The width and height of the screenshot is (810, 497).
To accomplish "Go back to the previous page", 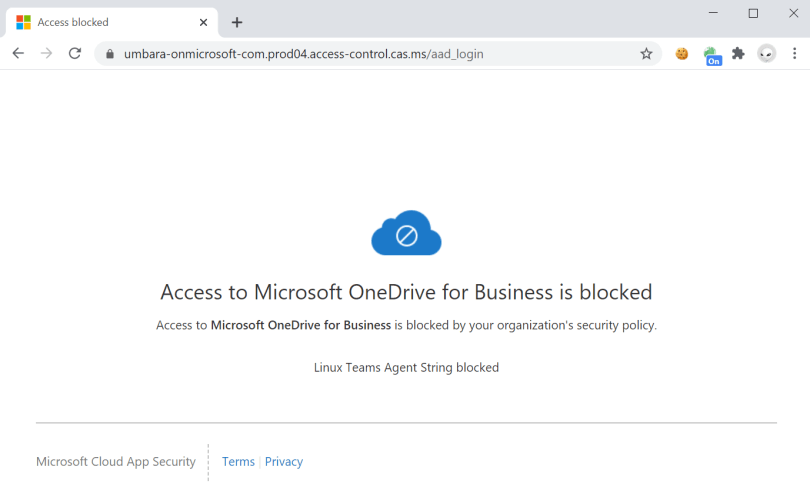I will 18,54.
